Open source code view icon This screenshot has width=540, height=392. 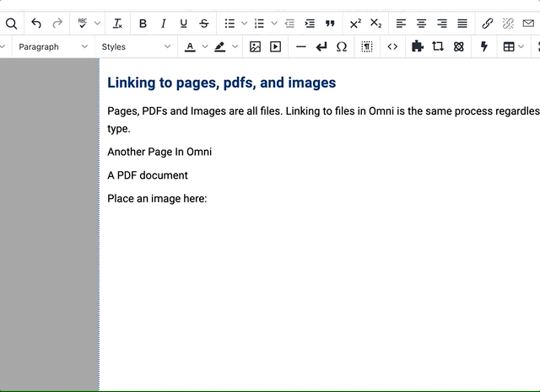coord(392,47)
